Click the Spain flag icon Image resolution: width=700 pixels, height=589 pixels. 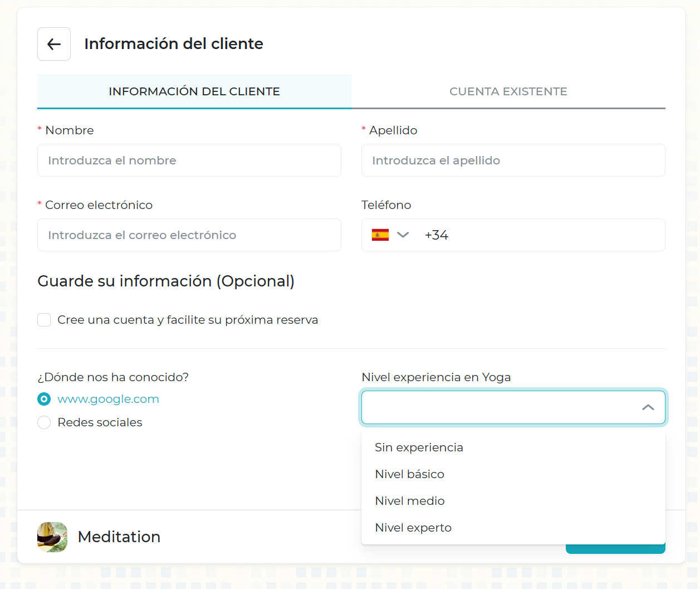coord(380,235)
